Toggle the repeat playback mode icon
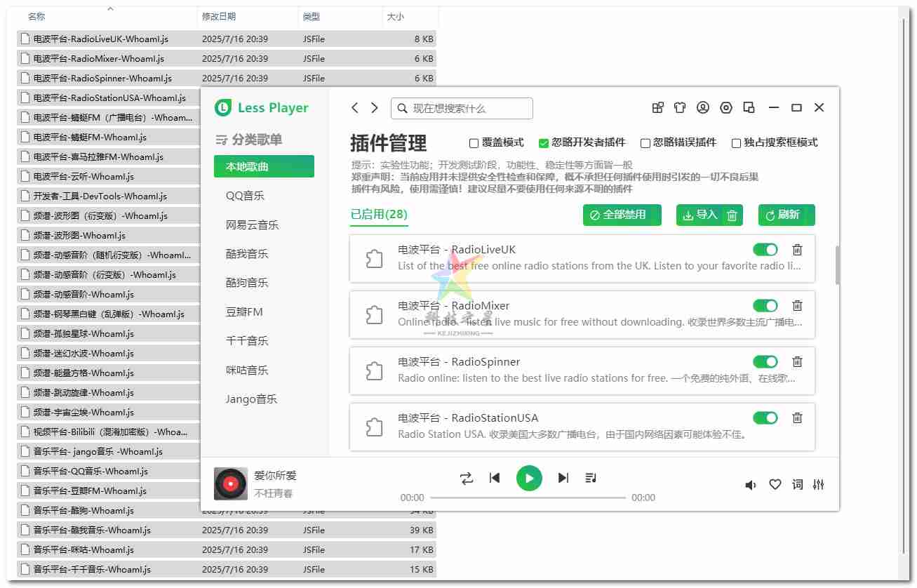 tap(467, 478)
